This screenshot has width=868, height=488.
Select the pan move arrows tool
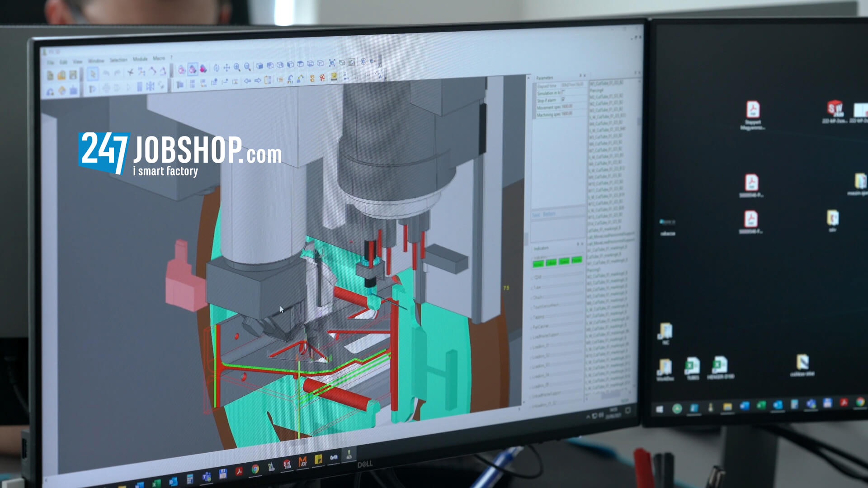coord(226,67)
